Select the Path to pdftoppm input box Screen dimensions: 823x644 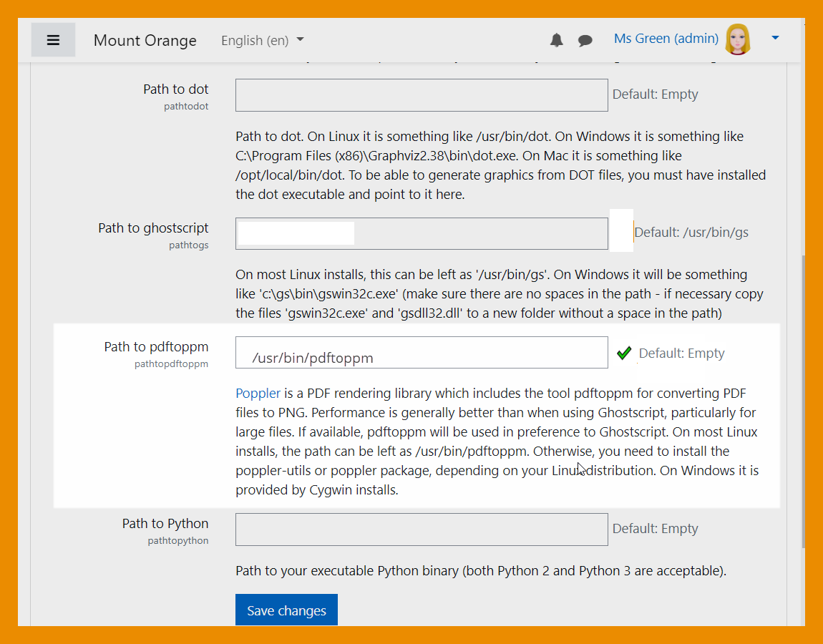(x=422, y=353)
